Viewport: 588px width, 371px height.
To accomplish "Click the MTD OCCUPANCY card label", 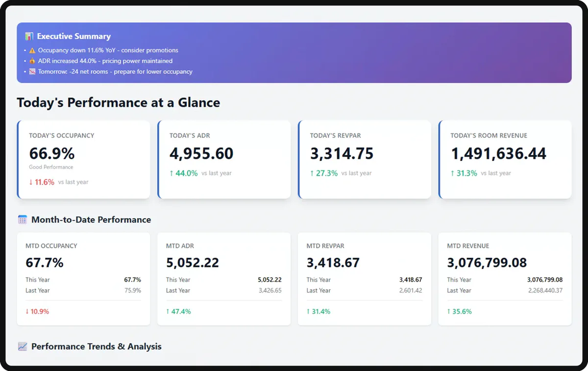I will pos(51,246).
